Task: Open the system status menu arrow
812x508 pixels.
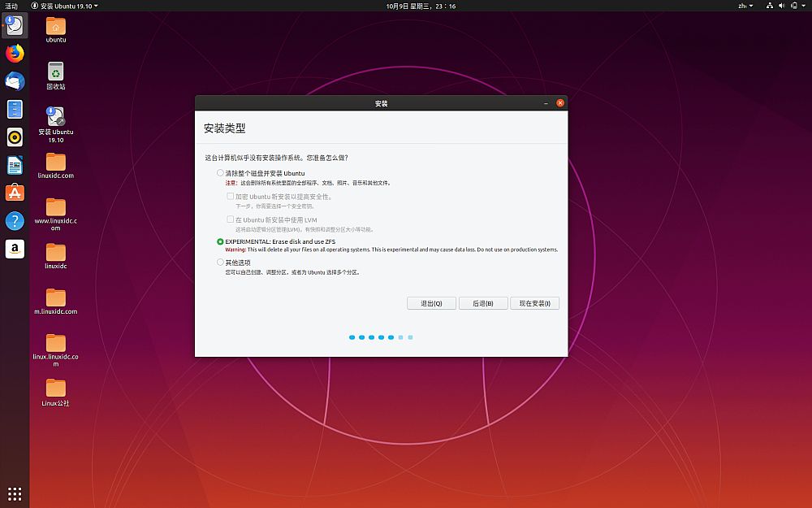Action: coord(800,6)
